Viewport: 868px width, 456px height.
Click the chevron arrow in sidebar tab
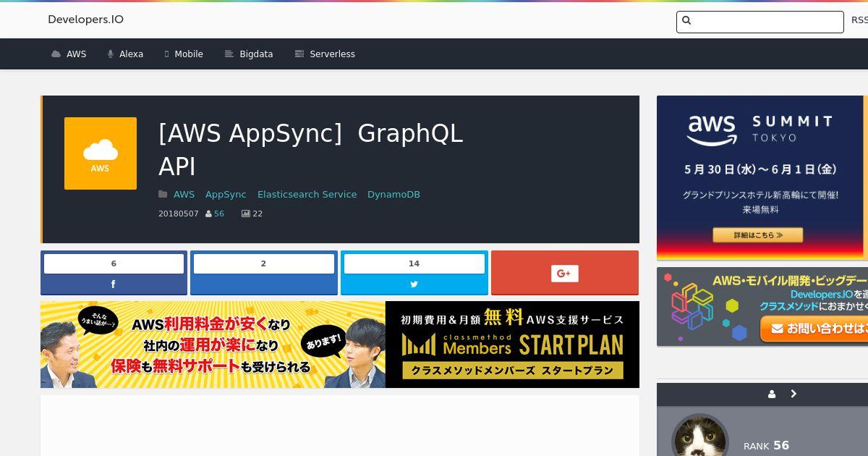[793, 394]
